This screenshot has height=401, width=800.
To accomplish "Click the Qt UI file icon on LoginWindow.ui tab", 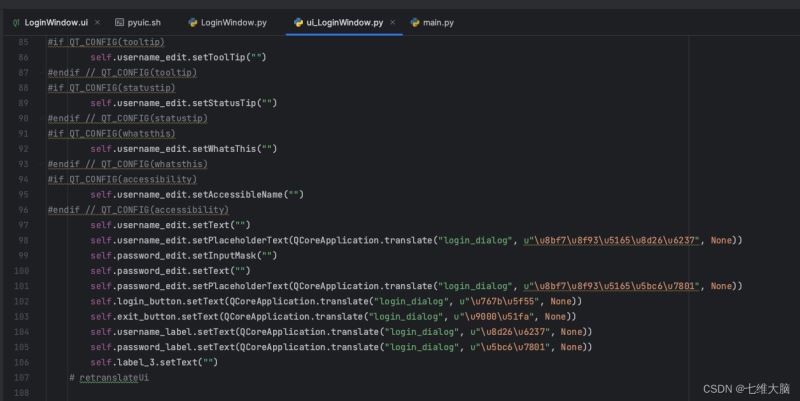I will (x=16, y=22).
